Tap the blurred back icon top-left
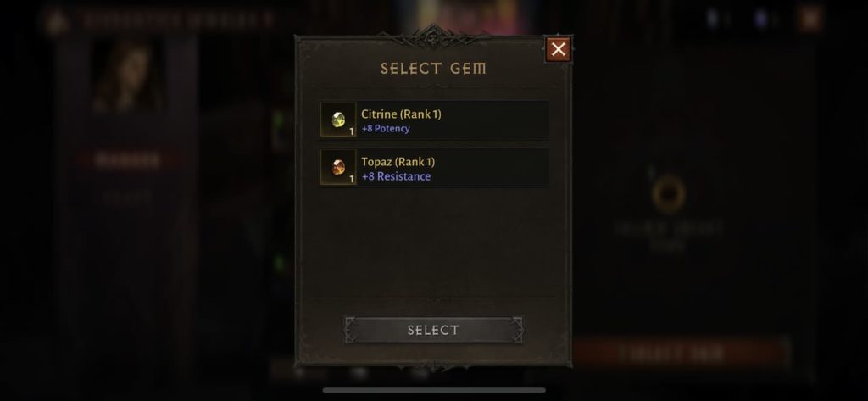 coord(57,20)
